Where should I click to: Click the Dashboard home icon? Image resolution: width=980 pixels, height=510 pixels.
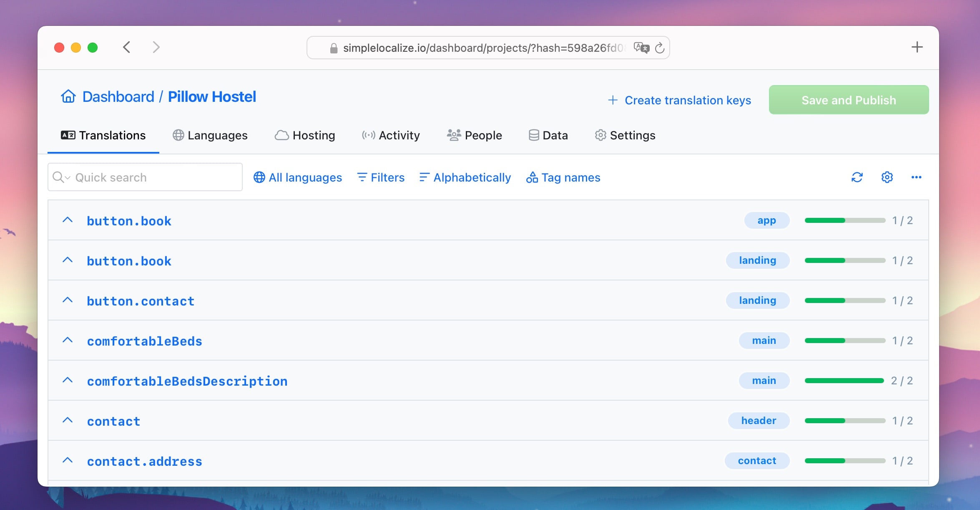(68, 96)
